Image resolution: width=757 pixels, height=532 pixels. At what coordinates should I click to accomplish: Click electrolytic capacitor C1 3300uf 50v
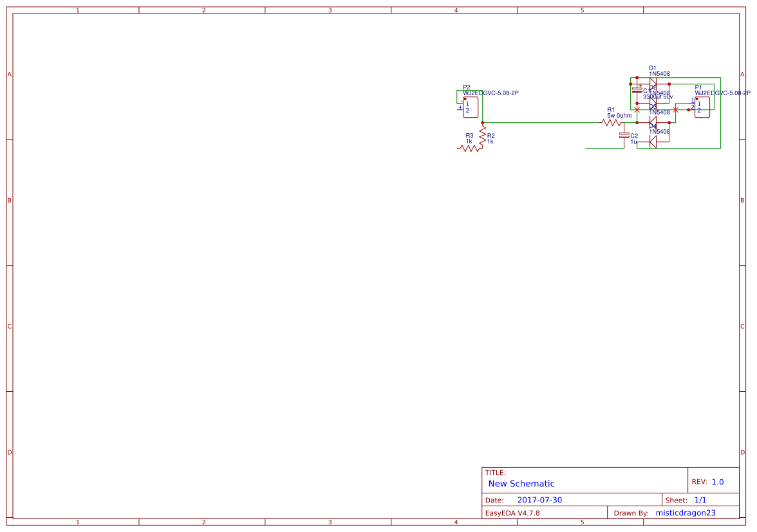637,89
